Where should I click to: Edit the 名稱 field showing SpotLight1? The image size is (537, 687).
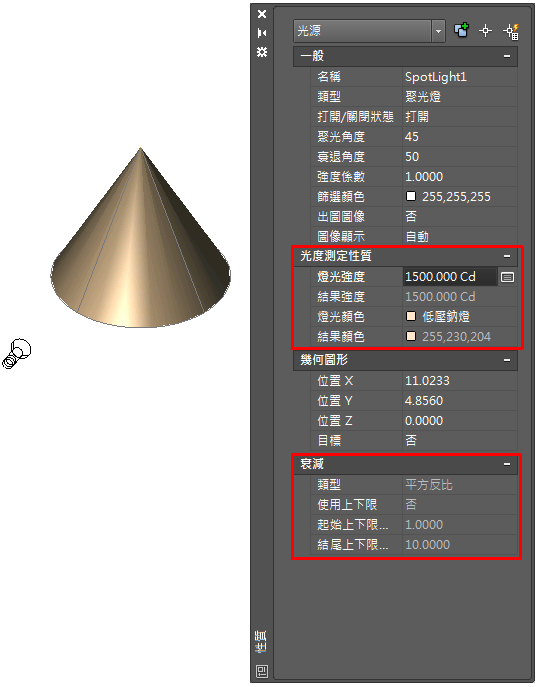pyautogui.click(x=460, y=77)
